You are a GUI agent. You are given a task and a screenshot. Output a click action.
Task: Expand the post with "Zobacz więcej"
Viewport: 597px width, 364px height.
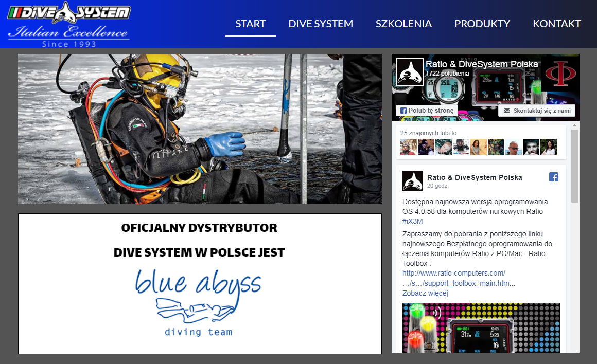pos(425,292)
